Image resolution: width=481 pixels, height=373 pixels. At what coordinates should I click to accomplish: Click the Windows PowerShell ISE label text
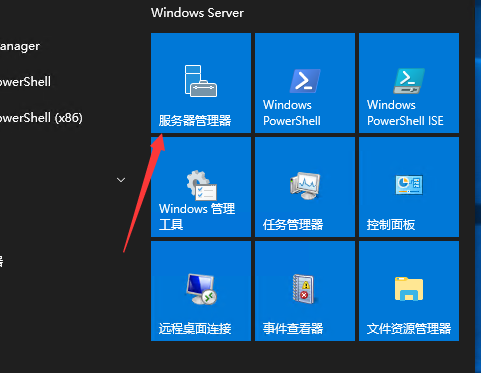tap(405, 113)
